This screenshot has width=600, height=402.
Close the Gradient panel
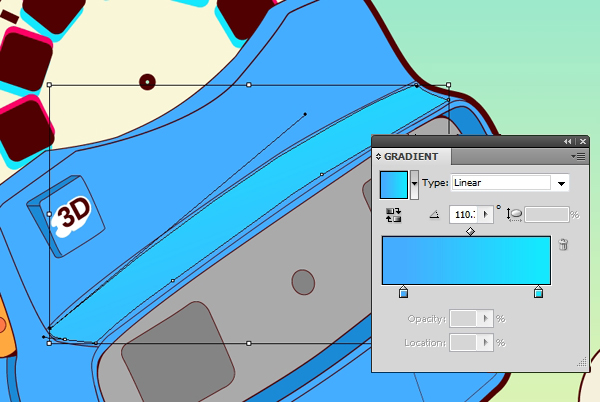pyautogui.click(x=583, y=142)
